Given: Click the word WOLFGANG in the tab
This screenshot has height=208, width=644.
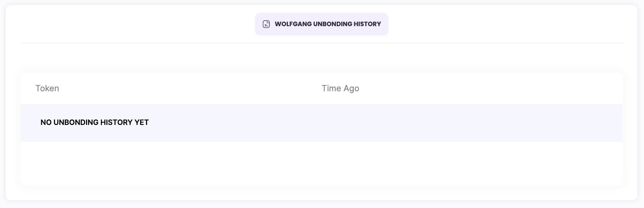Looking at the screenshot, I should point(293,24).
